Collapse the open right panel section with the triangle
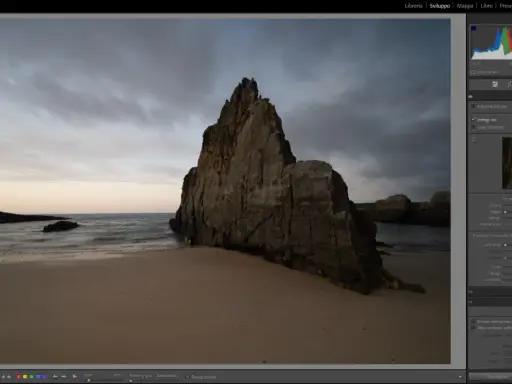This screenshot has height=384, width=512. (471, 97)
